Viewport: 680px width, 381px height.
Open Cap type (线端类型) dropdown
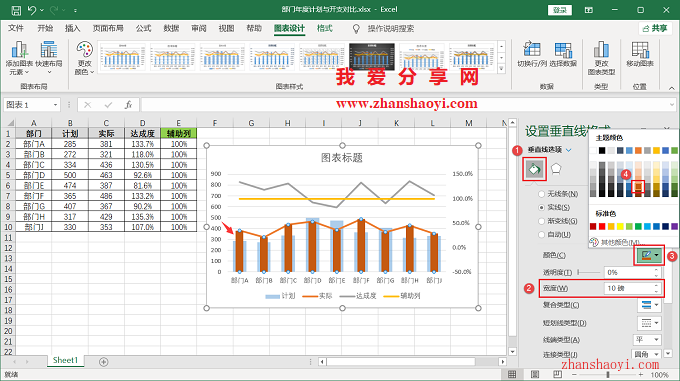click(647, 339)
